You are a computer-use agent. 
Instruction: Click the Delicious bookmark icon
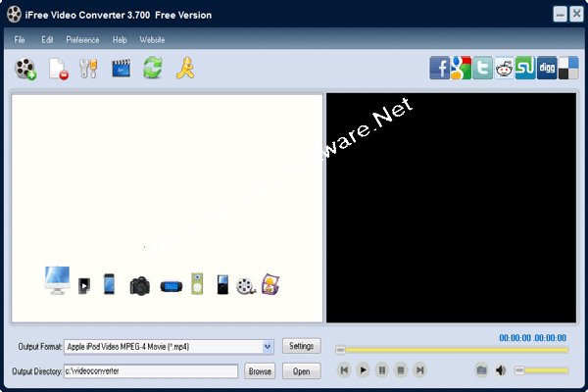(x=568, y=68)
